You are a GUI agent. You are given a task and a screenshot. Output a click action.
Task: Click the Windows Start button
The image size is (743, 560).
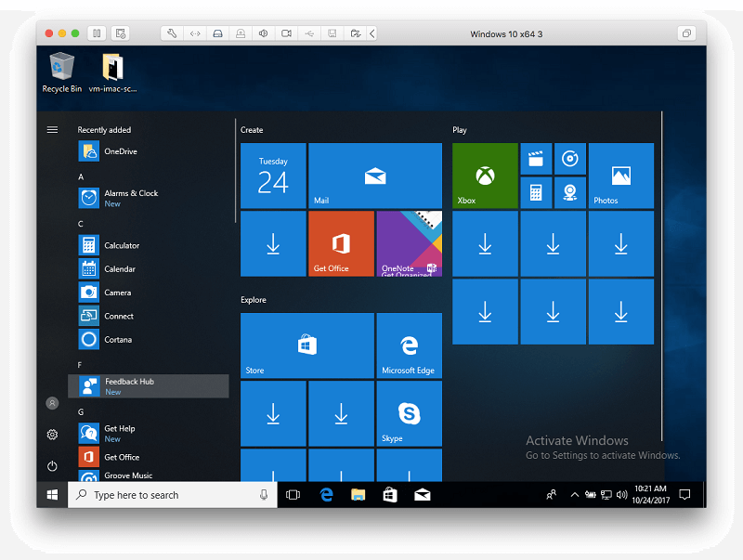click(x=52, y=495)
